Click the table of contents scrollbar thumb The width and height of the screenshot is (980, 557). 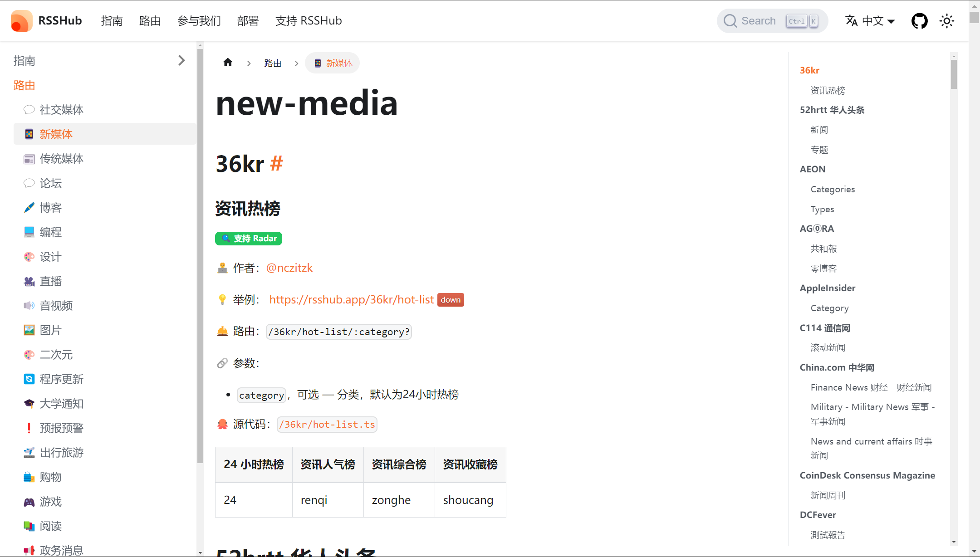[x=954, y=74]
